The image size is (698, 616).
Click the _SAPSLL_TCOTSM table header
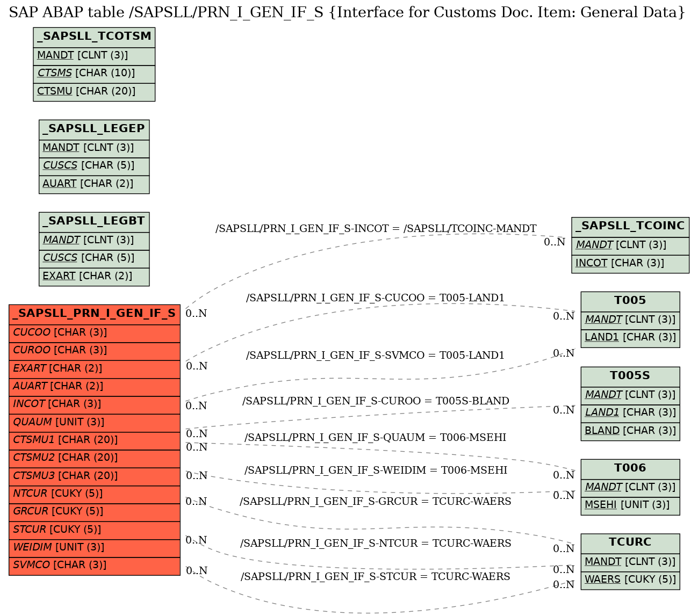(94, 37)
